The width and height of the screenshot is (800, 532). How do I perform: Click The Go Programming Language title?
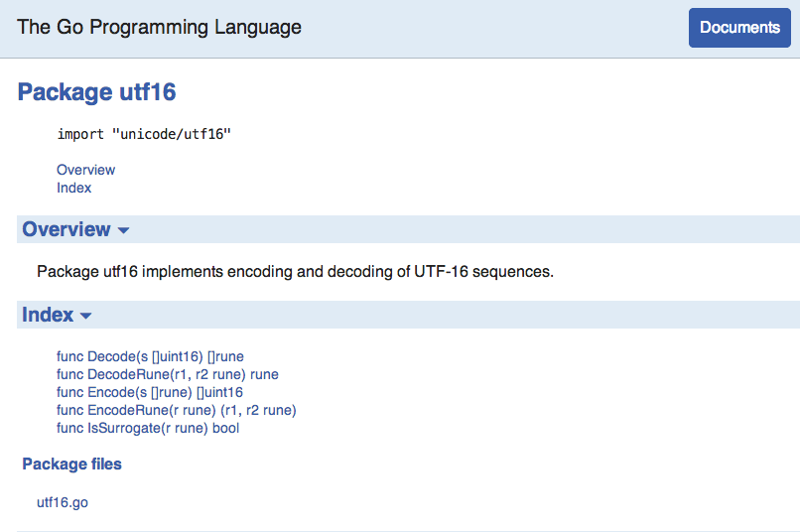159,27
